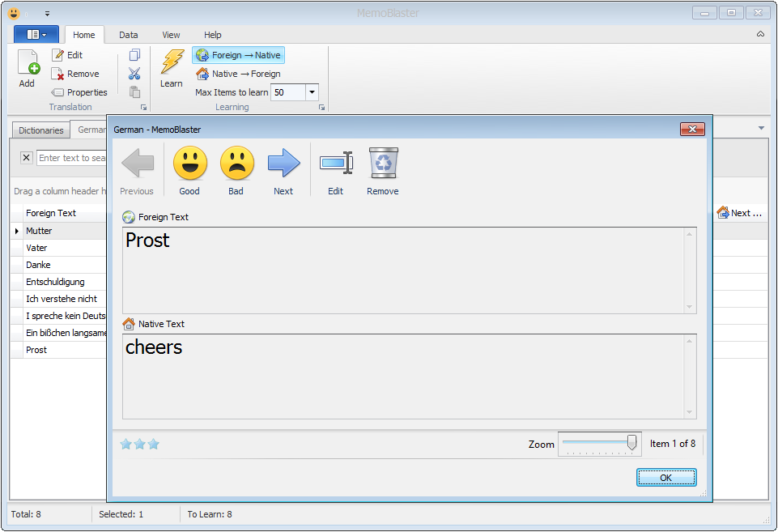The image size is (778, 532).
Task: Switch to the View ribbon tab
Action: (x=171, y=35)
